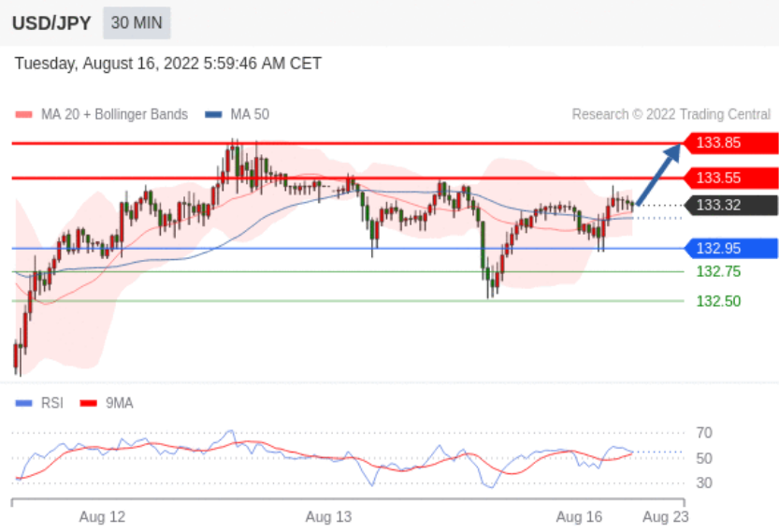Click the '9MA' legend label
Screen dimensions: 779x532
pos(120,403)
